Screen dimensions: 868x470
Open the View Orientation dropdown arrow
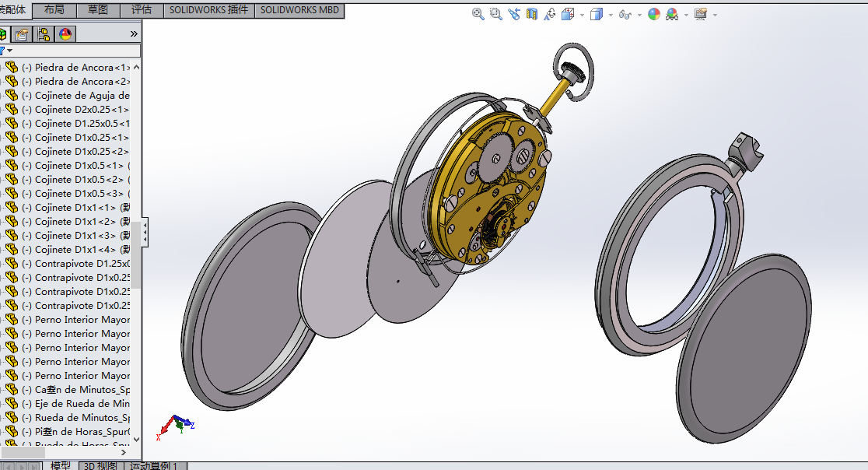click(582, 15)
